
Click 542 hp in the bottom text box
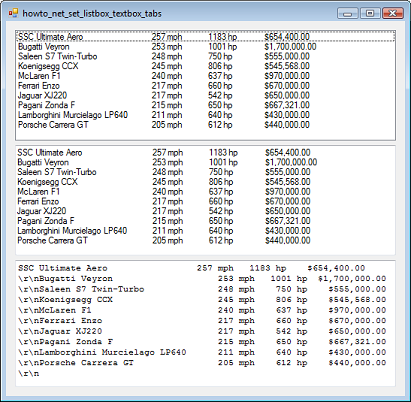[x=292, y=331]
